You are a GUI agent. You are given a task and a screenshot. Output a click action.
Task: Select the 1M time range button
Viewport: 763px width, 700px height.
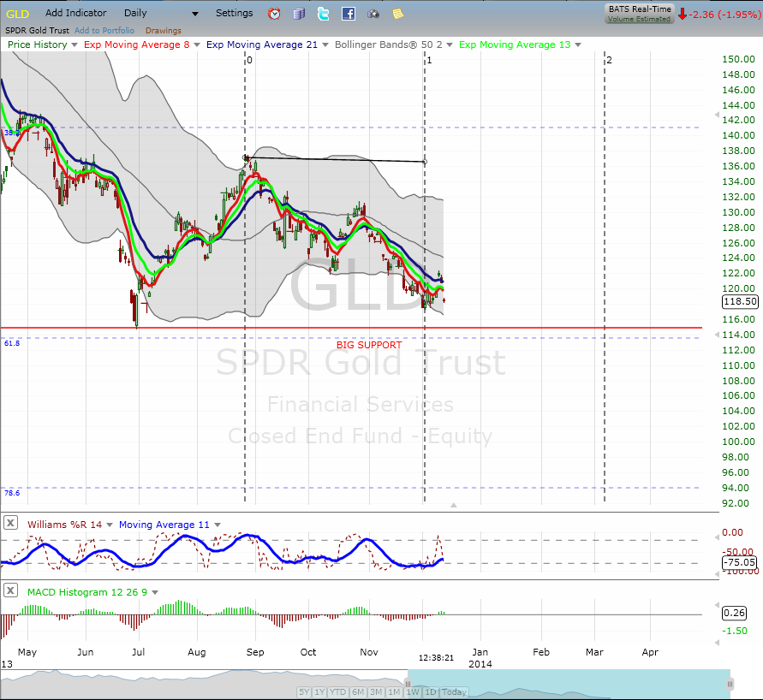pyautogui.click(x=394, y=691)
